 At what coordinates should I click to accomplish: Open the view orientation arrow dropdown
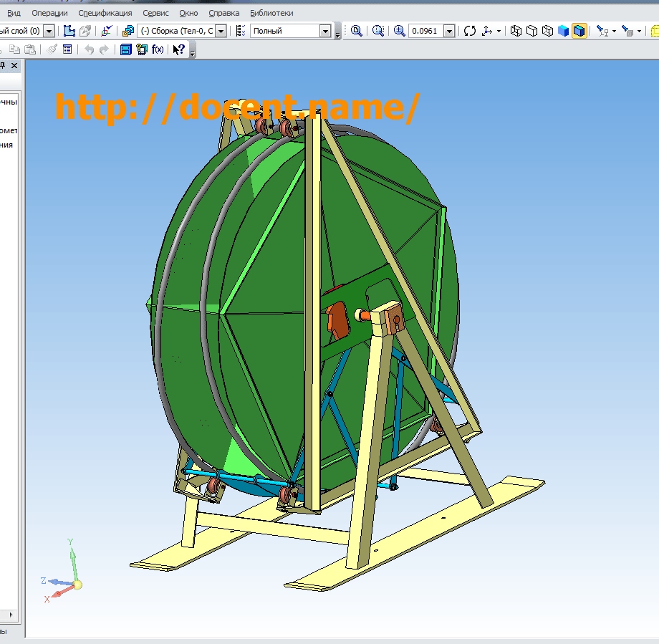click(499, 31)
